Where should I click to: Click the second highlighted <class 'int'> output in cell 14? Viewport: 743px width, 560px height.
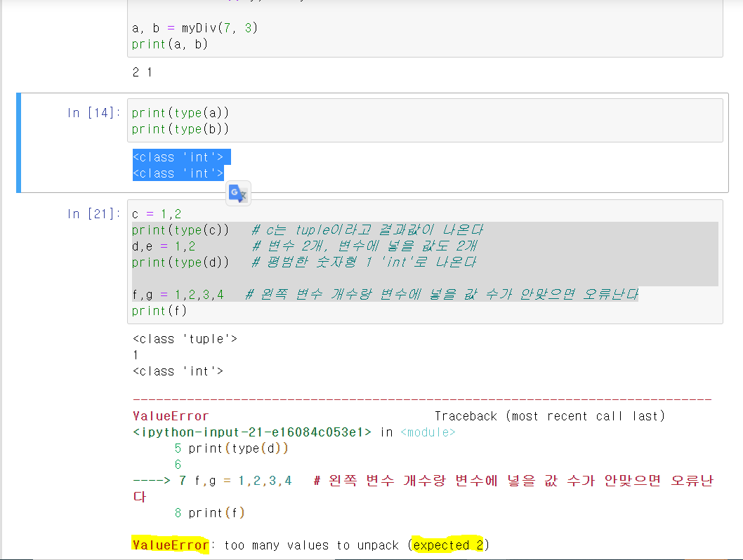(x=178, y=173)
